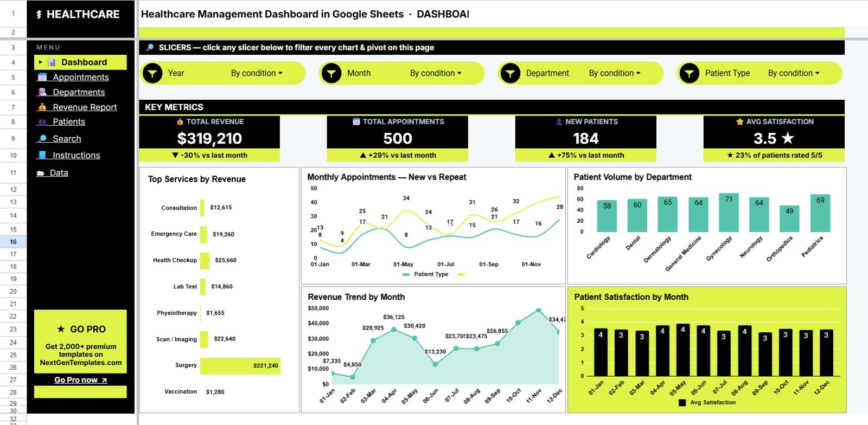Click the Health Checkup bar $25,660
The width and height of the screenshot is (868, 425).
(x=205, y=261)
